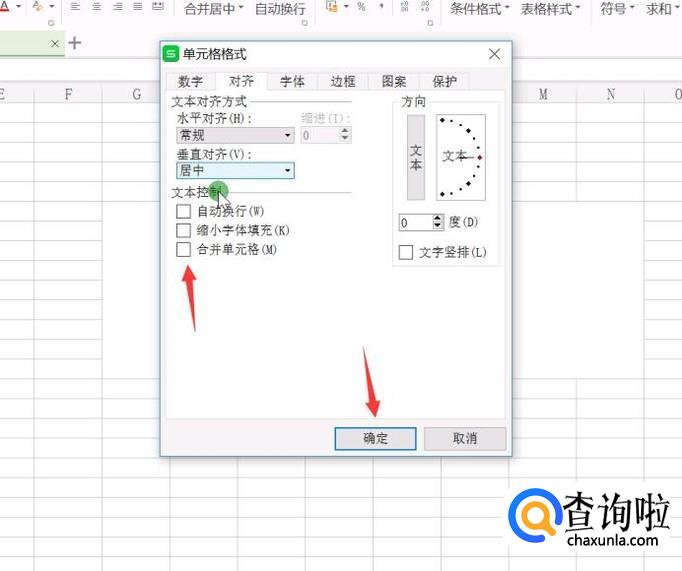
Task: Expand the 垂直对齐 dropdown
Action: 235,171
